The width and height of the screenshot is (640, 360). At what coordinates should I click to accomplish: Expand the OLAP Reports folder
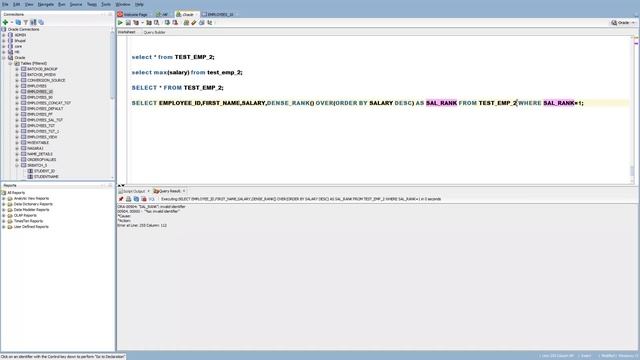[x=4, y=216]
